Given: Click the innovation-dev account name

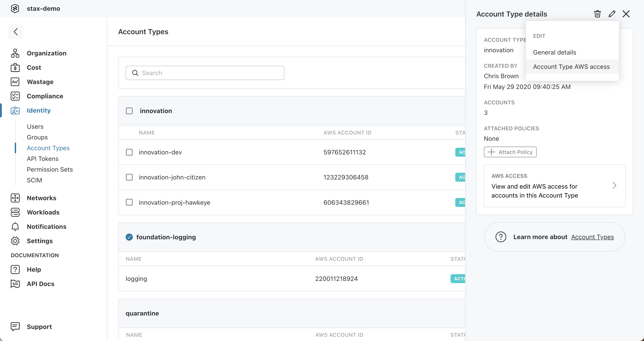Looking at the screenshot, I should (160, 152).
